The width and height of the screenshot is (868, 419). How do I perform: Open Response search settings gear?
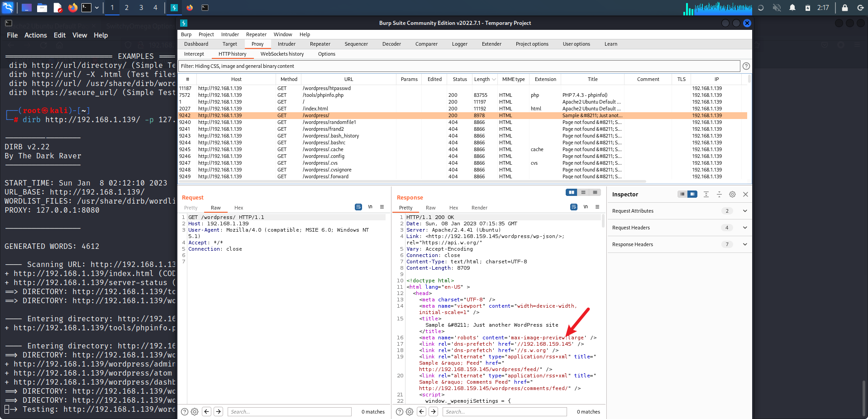[410, 412]
